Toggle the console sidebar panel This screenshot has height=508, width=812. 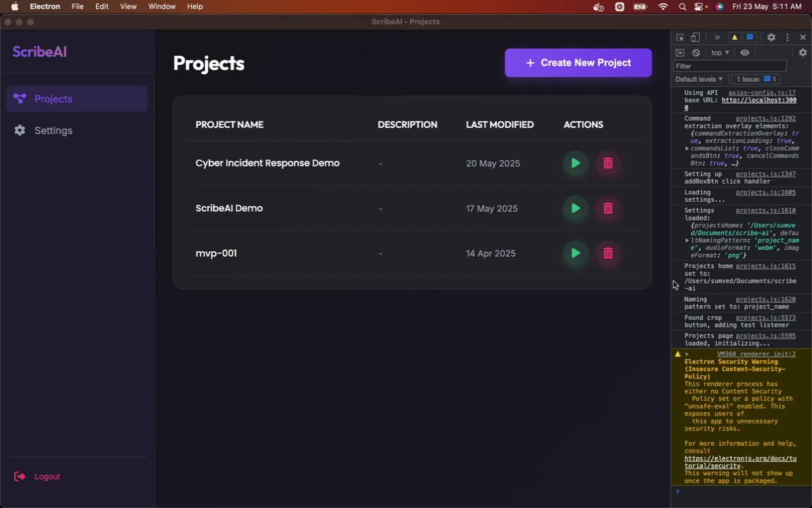679,53
